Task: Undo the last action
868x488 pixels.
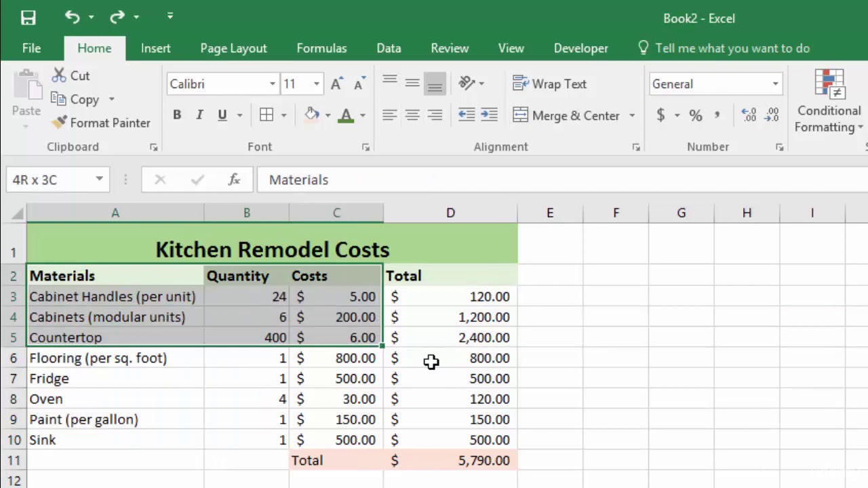Action: tap(72, 17)
